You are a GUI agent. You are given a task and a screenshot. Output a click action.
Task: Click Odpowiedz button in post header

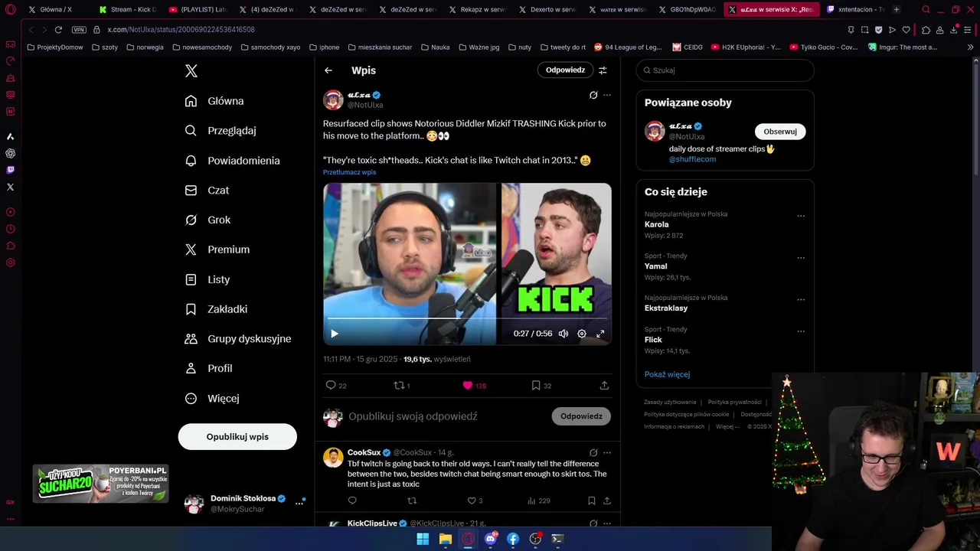coord(565,70)
